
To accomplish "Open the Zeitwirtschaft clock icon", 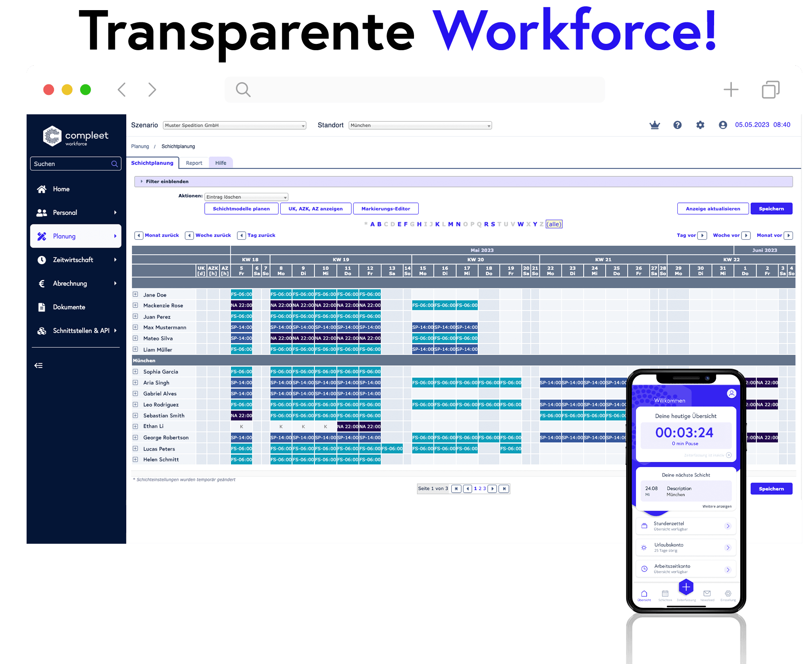I will coord(42,259).
